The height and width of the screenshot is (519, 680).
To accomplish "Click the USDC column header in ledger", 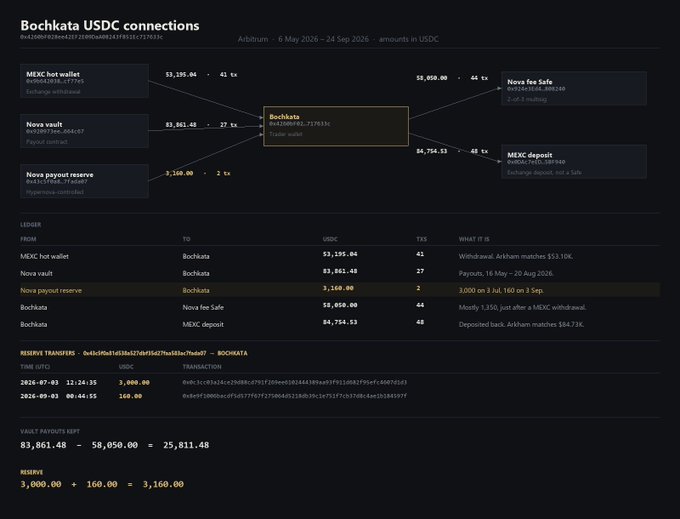I will coord(330,239).
